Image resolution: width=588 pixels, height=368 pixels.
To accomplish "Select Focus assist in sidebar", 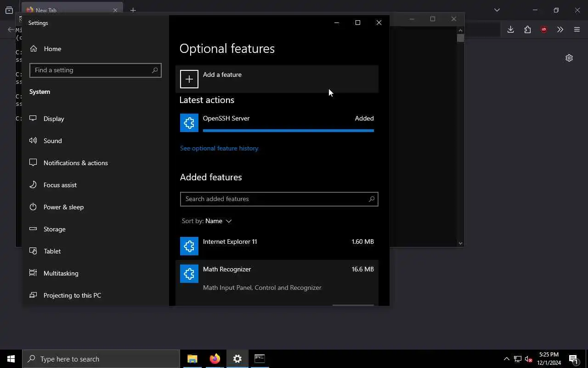I will (95, 185).
